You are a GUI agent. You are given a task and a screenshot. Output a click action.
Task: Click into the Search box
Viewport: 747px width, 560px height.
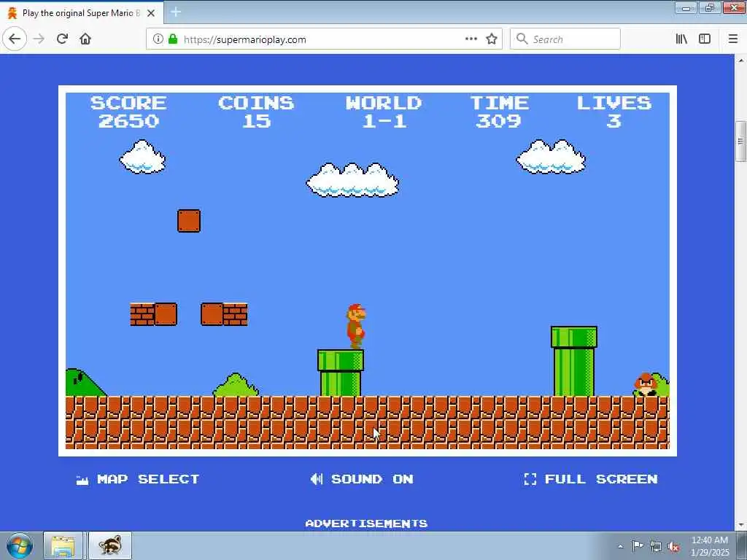pos(565,39)
